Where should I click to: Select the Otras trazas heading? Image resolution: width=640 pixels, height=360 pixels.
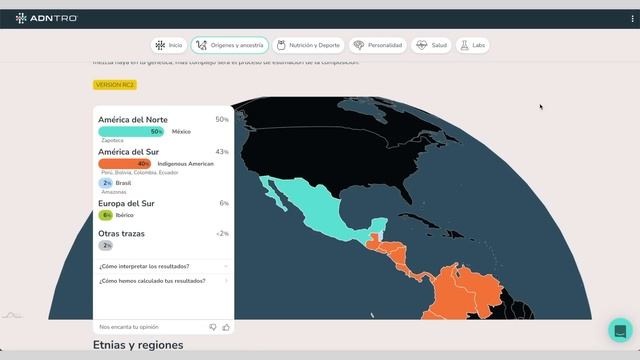coord(121,233)
